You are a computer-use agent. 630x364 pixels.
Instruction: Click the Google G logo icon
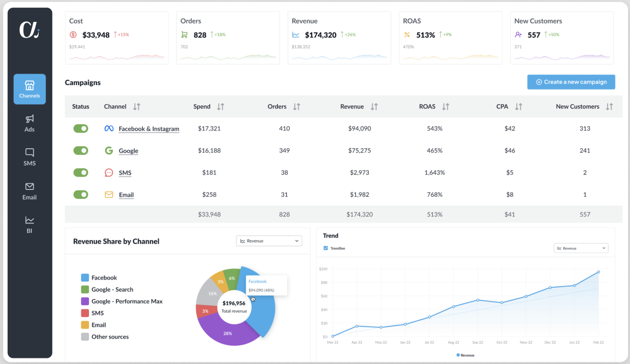point(109,151)
